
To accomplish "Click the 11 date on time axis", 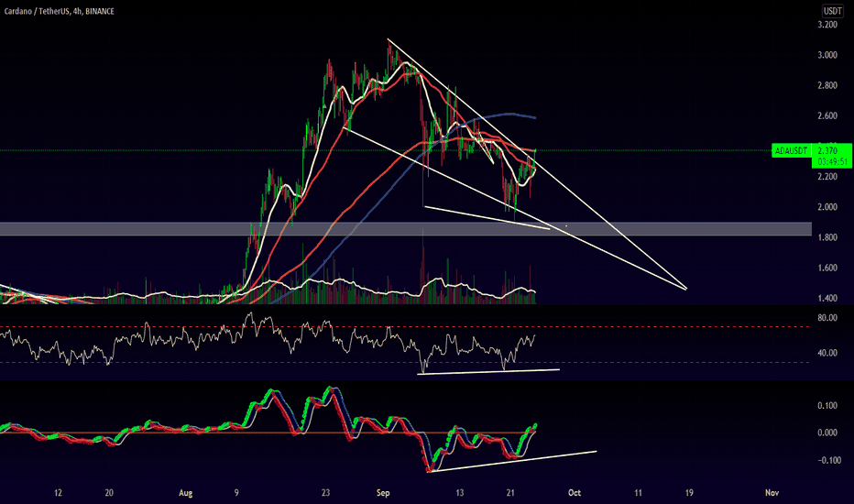I will point(638,493).
